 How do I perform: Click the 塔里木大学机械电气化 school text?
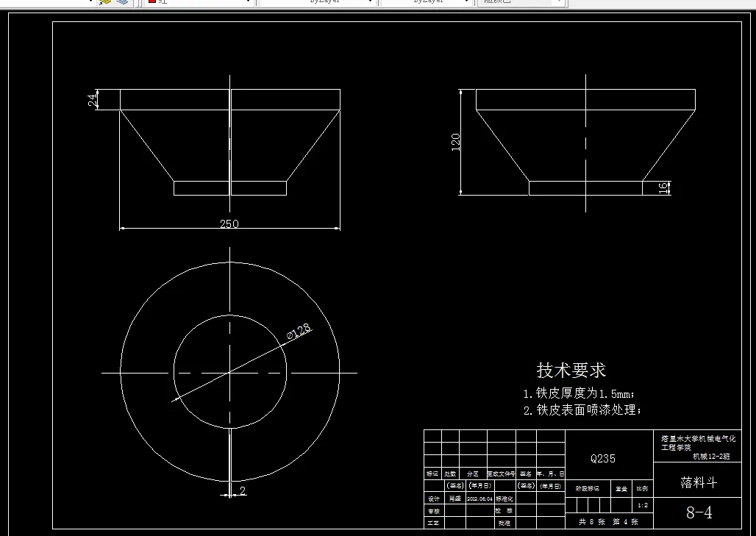click(699, 439)
